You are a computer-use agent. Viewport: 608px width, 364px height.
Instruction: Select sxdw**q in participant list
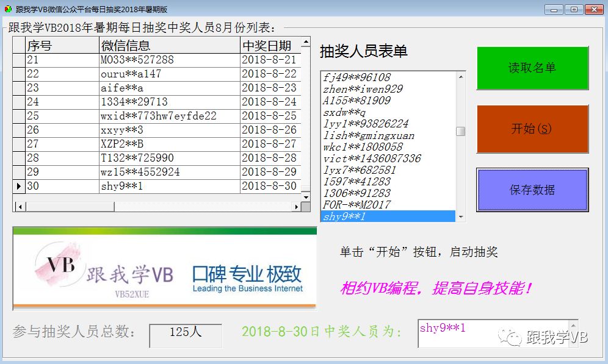[x=388, y=112]
